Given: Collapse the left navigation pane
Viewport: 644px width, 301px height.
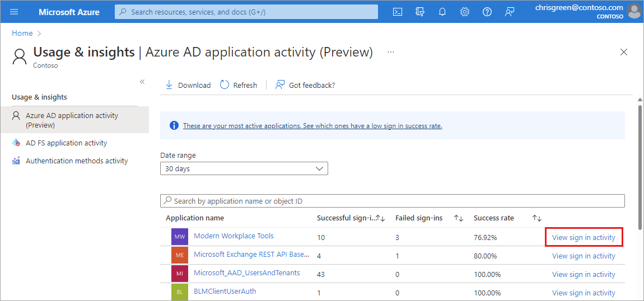Looking at the screenshot, I should (142, 82).
